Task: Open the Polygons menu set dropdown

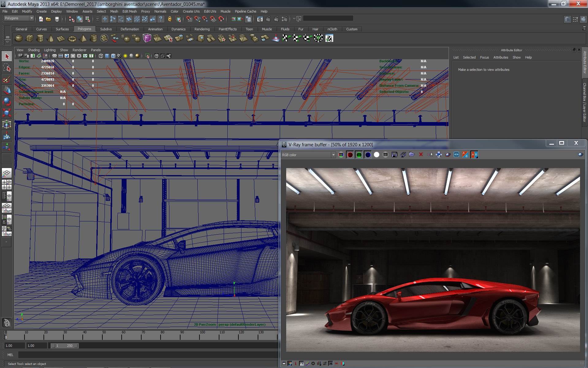Action: point(19,18)
